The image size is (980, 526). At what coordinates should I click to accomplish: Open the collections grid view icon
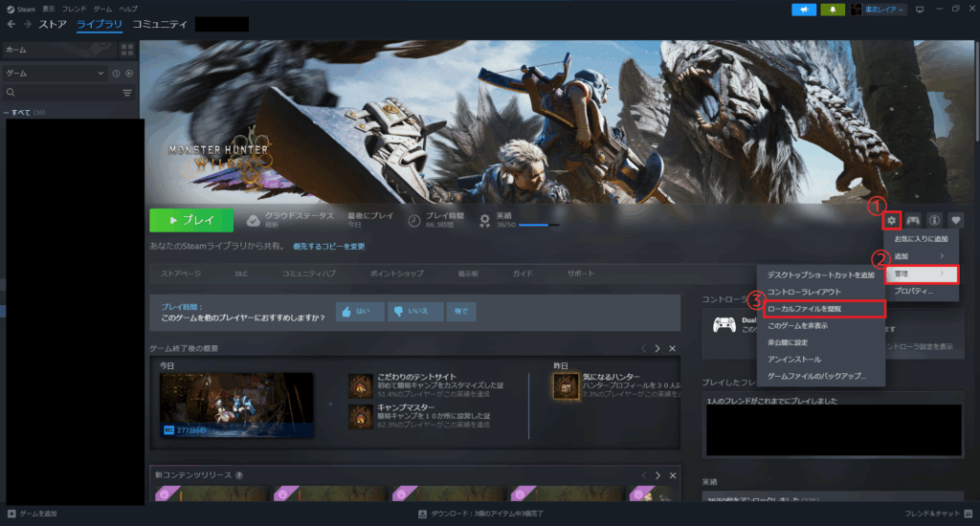click(x=127, y=50)
